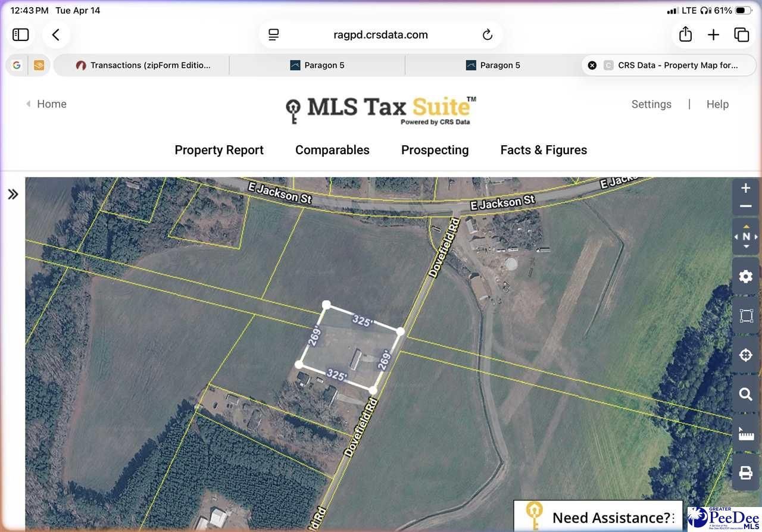
Task: Open the Comparables menu
Action: (332, 150)
